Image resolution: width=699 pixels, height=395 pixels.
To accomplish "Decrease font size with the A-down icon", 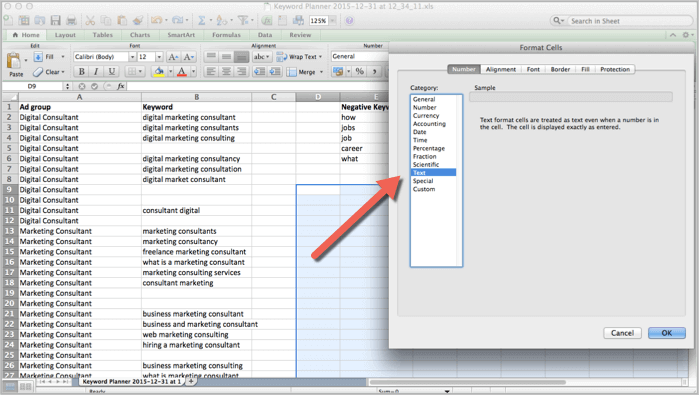I will [x=189, y=57].
